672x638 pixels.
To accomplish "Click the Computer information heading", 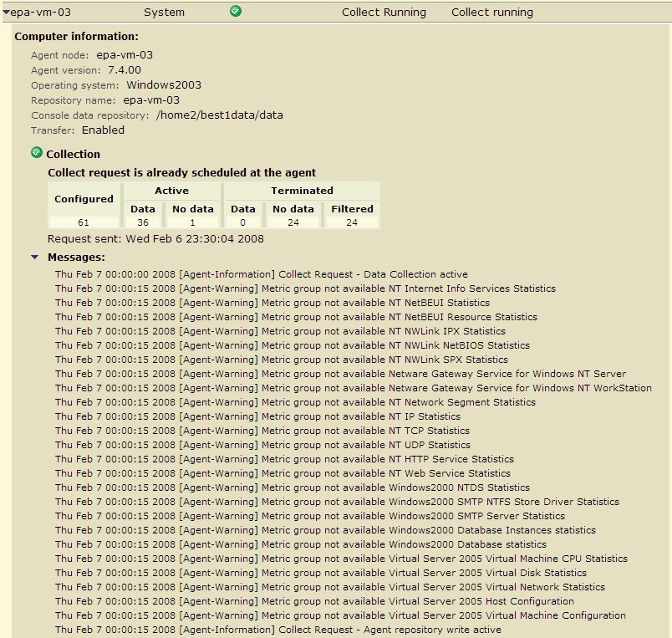I will tap(77, 37).
